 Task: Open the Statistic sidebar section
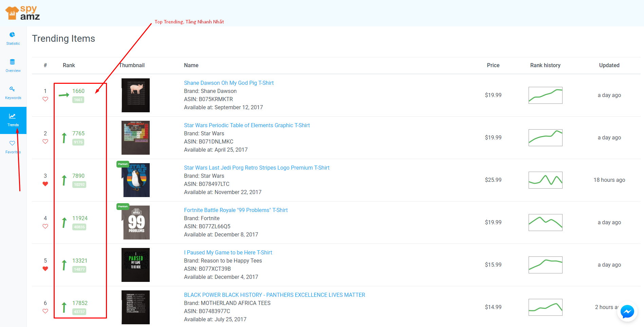[x=13, y=39]
